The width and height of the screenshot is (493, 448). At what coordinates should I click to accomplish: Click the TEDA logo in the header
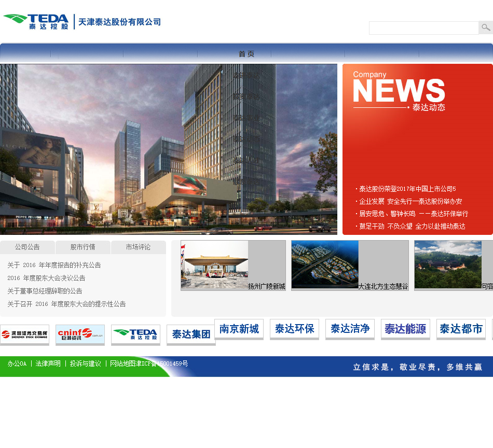(x=36, y=22)
